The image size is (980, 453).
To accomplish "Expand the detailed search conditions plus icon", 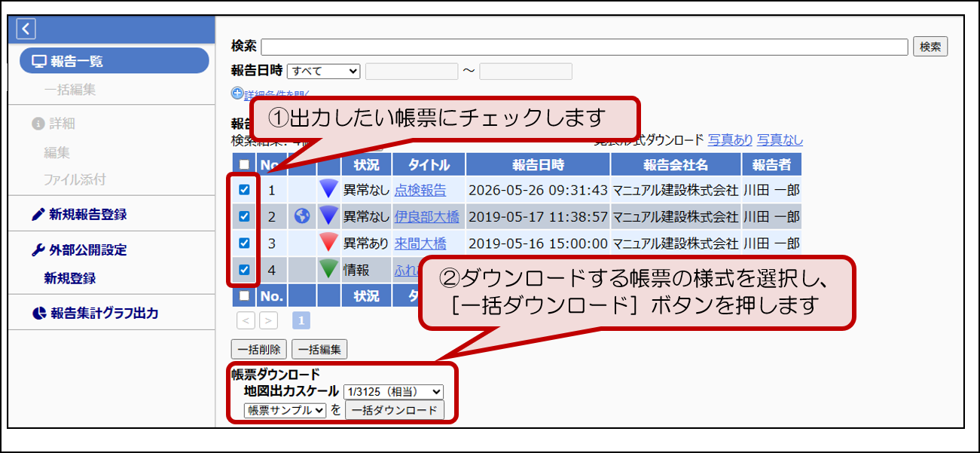I will (x=237, y=94).
